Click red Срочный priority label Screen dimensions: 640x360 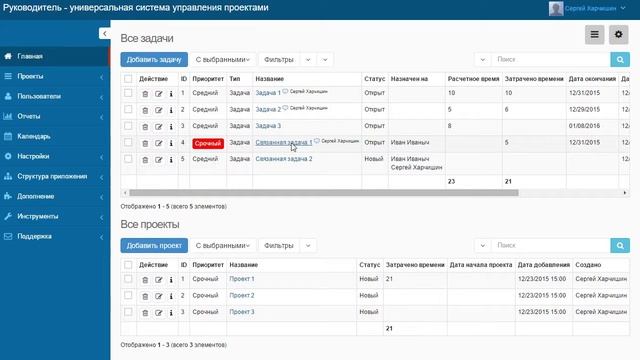tap(208, 143)
